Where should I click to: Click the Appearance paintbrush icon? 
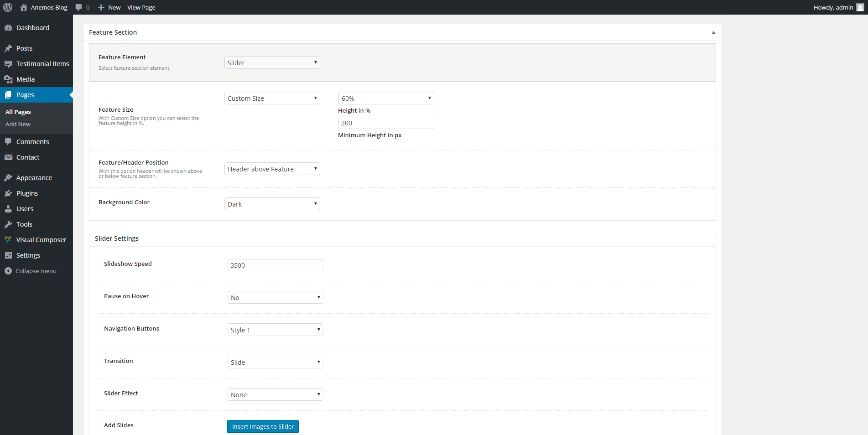point(8,178)
